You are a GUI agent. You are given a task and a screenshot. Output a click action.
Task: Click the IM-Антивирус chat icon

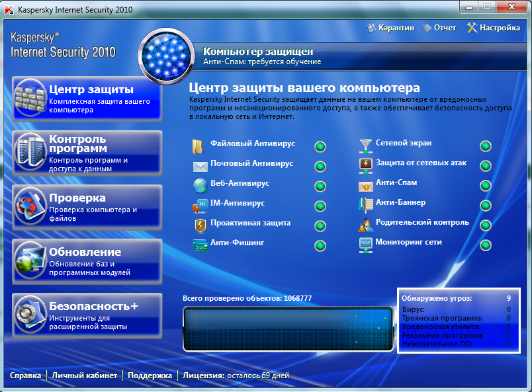(x=200, y=206)
